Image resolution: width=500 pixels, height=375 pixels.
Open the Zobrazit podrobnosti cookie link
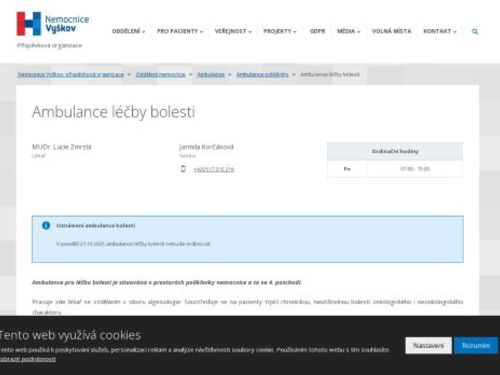[28, 359]
